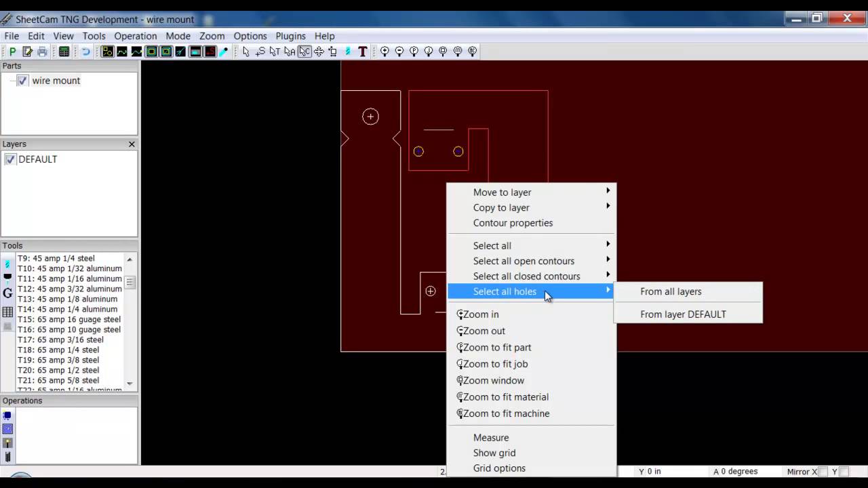Select tool T11: 45 amp 1/16 aluminum
This screenshot has height=488, width=868.
click(x=69, y=279)
